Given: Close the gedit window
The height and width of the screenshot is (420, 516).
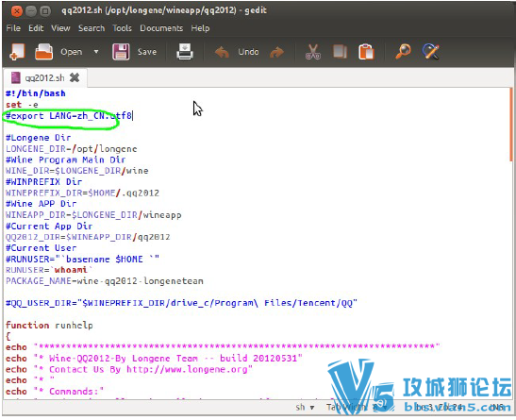Looking at the screenshot, I should click(16, 11).
